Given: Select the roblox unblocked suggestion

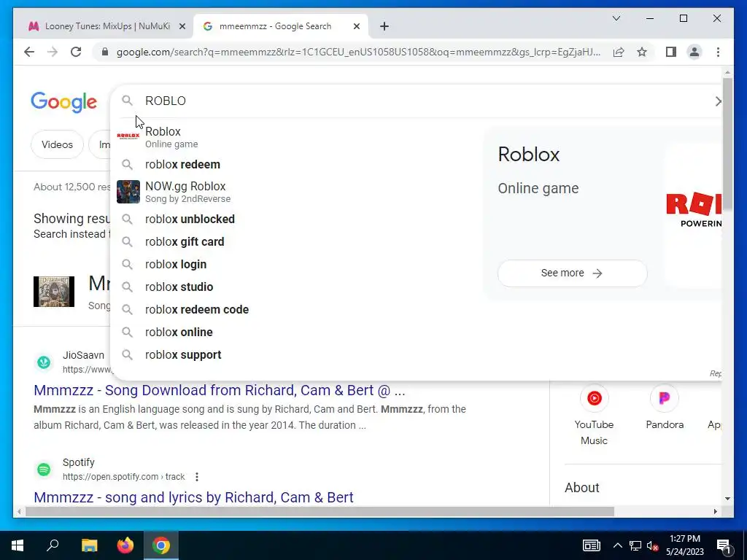Looking at the screenshot, I should [x=295, y=219].
